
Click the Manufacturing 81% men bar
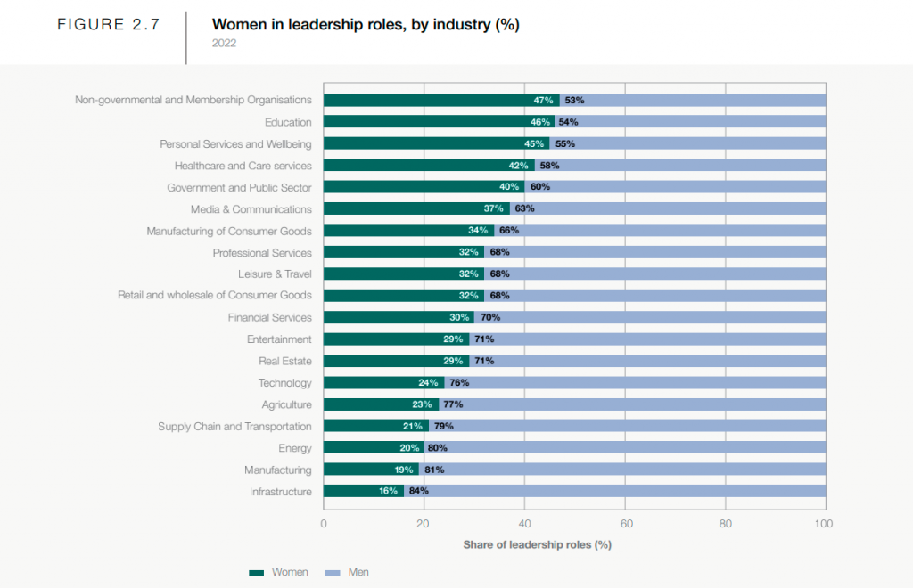[x=622, y=470]
